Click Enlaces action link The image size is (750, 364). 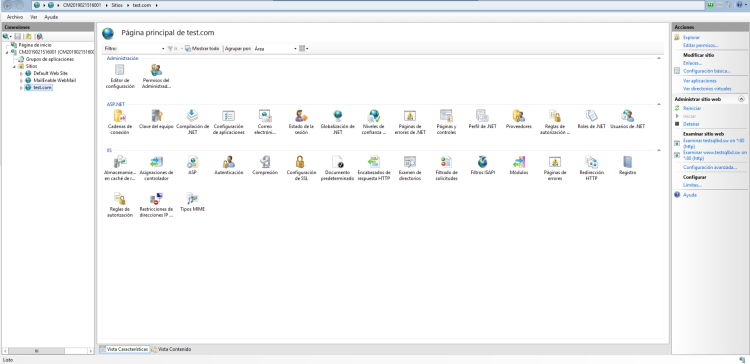(692, 63)
